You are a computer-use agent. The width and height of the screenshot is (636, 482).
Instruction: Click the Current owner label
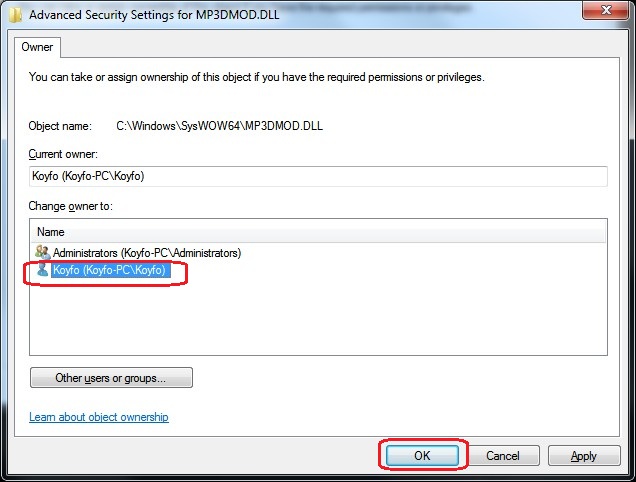(x=63, y=154)
